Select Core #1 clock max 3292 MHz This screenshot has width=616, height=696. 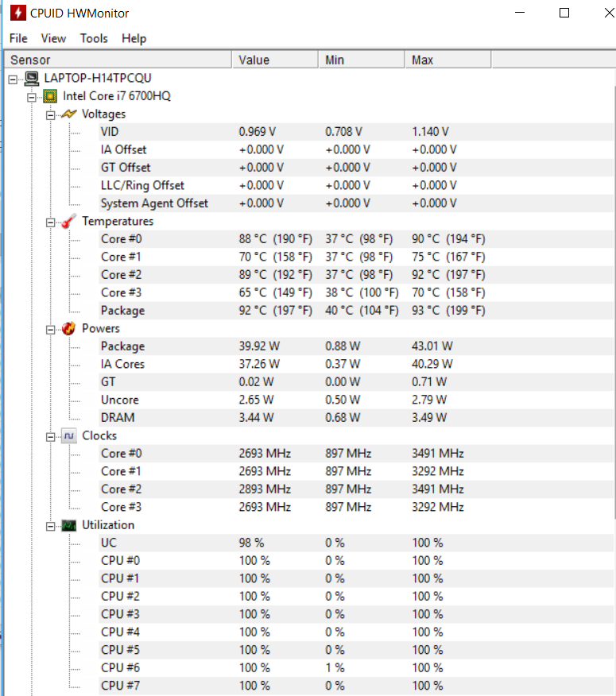coord(438,471)
